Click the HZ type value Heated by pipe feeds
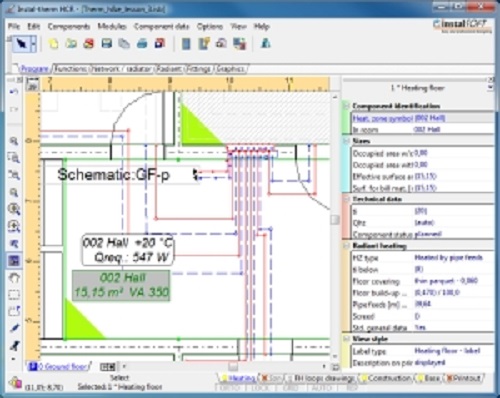The width and height of the screenshot is (500, 398). click(448, 258)
